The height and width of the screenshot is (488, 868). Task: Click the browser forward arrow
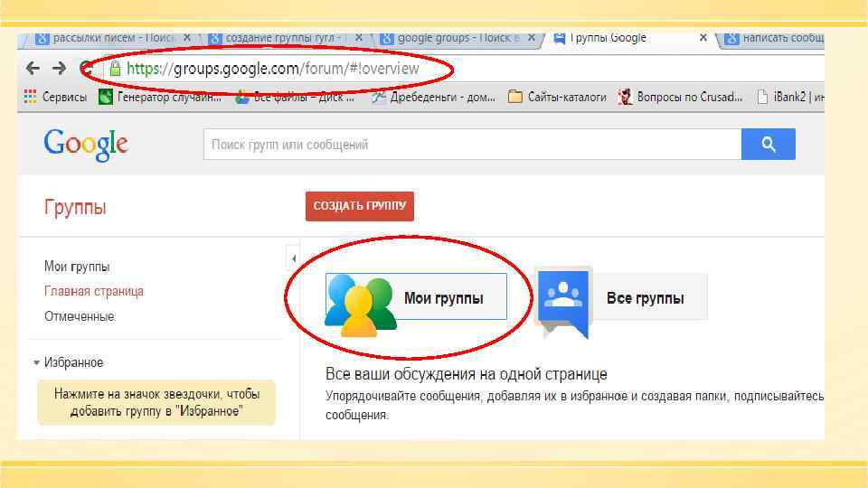coord(60,69)
